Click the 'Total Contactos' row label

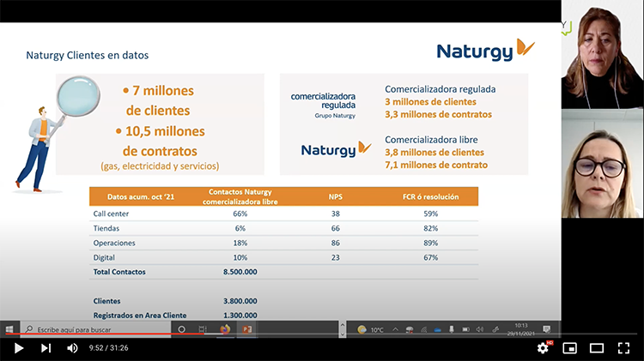[x=119, y=272]
